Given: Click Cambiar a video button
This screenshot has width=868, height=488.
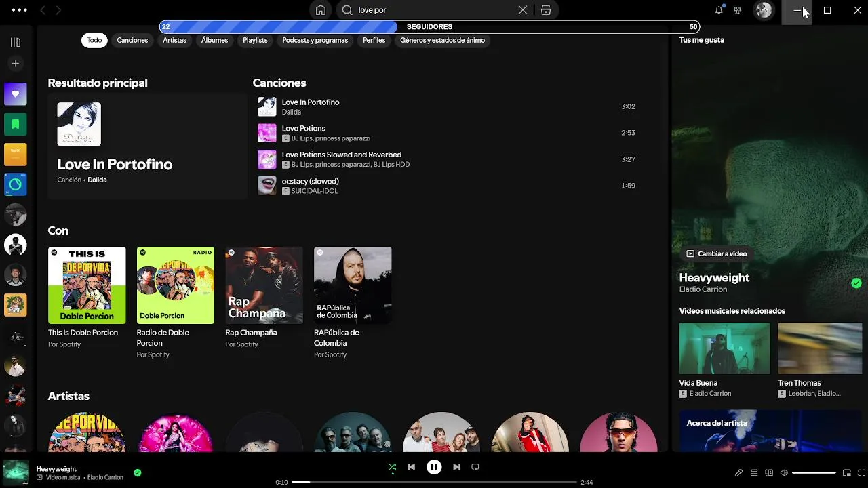Looking at the screenshot, I should [x=716, y=253].
